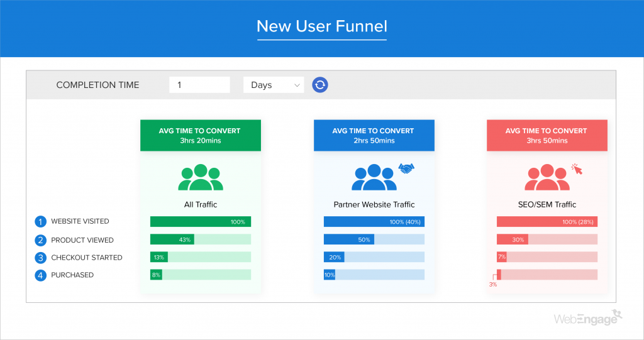Click the blue refresh icon button
Screen dimensions: 644x340
[320, 85]
